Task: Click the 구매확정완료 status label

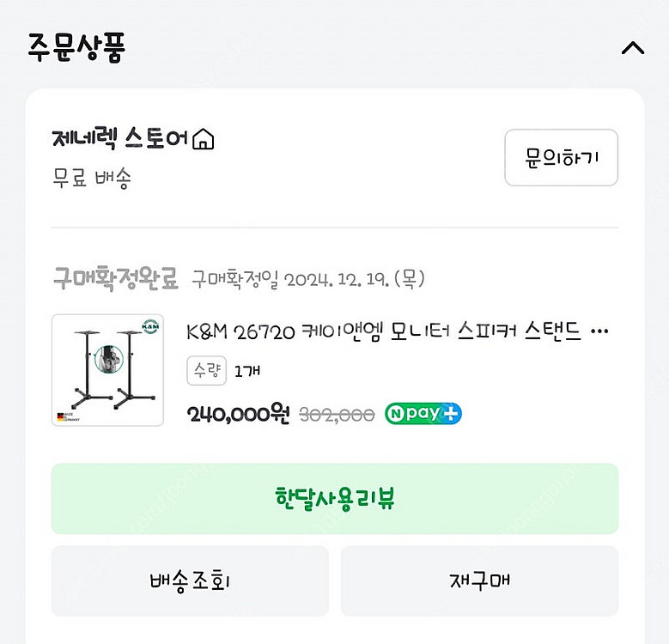Action: point(115,278)
